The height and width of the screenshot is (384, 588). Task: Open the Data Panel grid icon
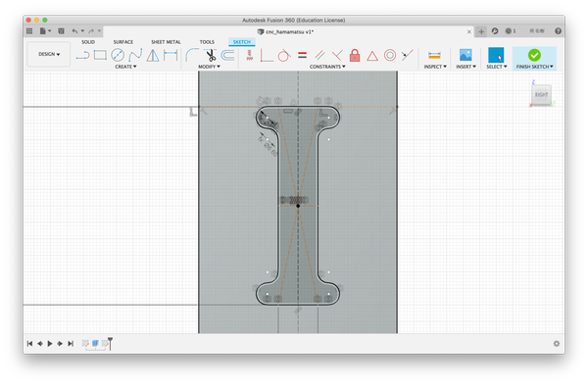click(29, 31)
